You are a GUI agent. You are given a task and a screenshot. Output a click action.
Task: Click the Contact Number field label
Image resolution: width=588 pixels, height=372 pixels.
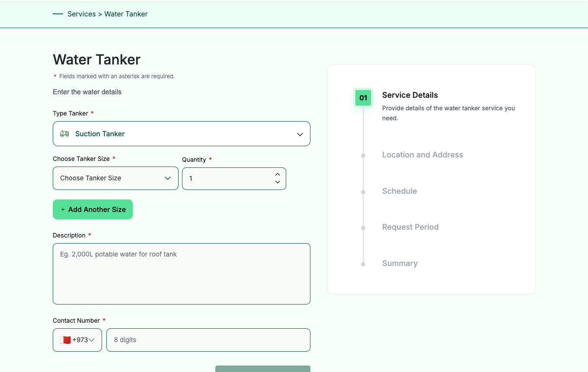click(x=76, y=321)
